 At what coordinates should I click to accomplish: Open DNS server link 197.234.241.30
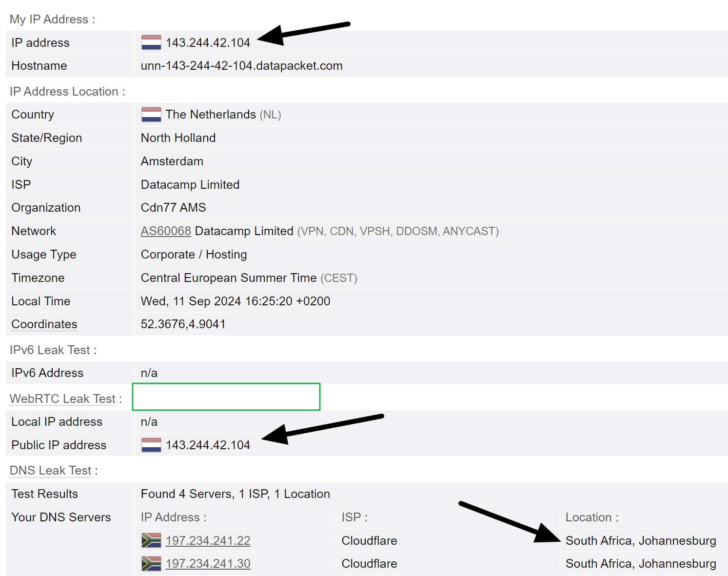coord(208,563)
